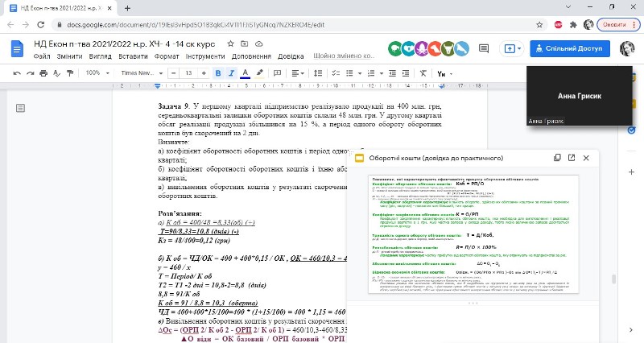644x343 pixels.
Task: Toggle bold formatting
Action: tap(218, 73)
